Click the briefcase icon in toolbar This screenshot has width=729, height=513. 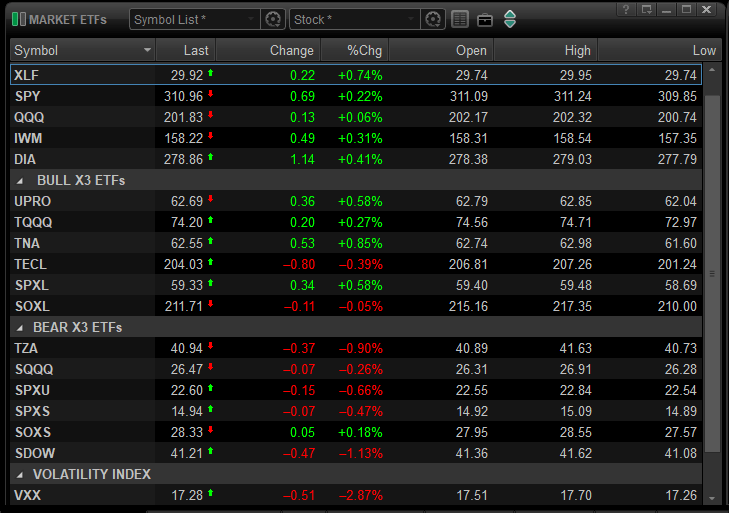[485, 19]
